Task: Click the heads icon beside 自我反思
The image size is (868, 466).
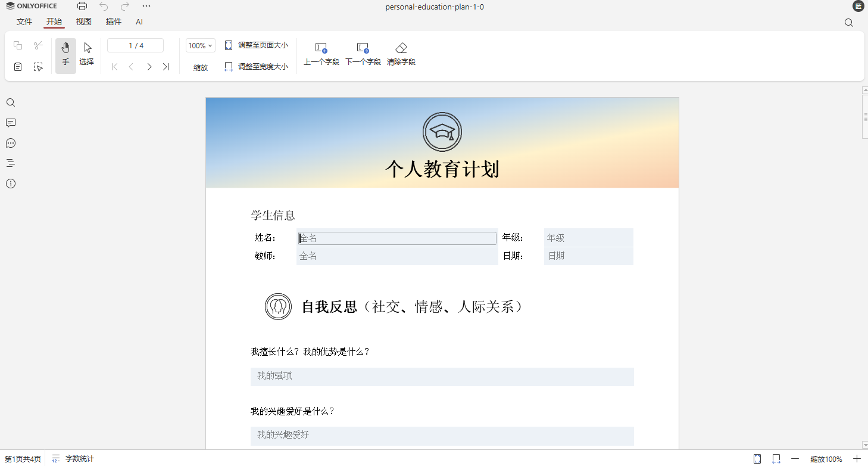Action: click(278, 306)
